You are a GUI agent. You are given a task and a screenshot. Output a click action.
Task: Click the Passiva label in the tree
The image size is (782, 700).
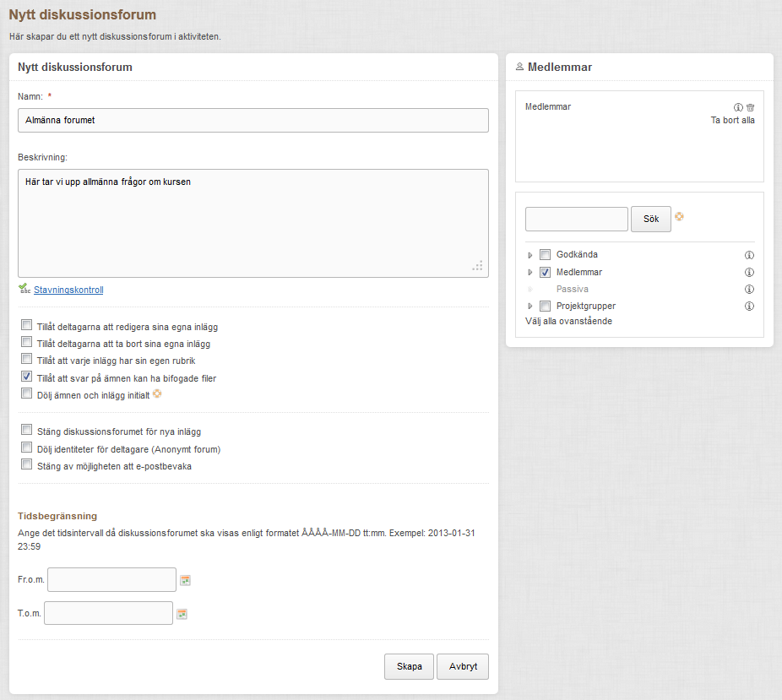pyautogui.click(x=573, y=289)
